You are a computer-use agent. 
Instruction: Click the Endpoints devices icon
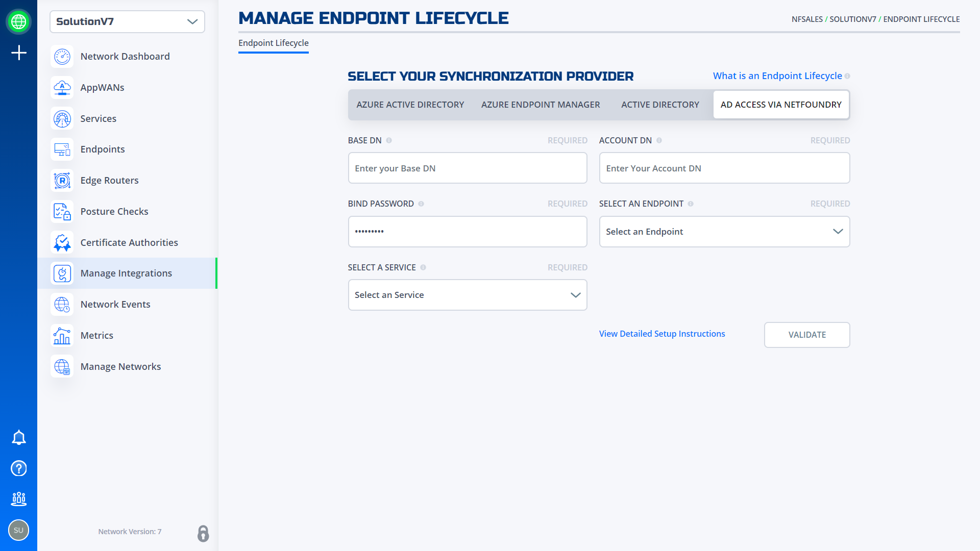(x=62, y=149)
